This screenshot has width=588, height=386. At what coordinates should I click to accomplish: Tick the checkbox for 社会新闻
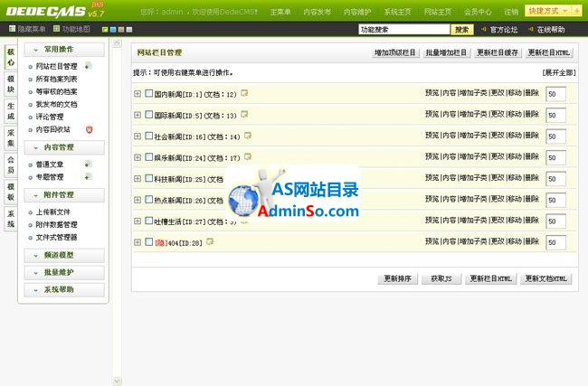click(x=149, y=136)
